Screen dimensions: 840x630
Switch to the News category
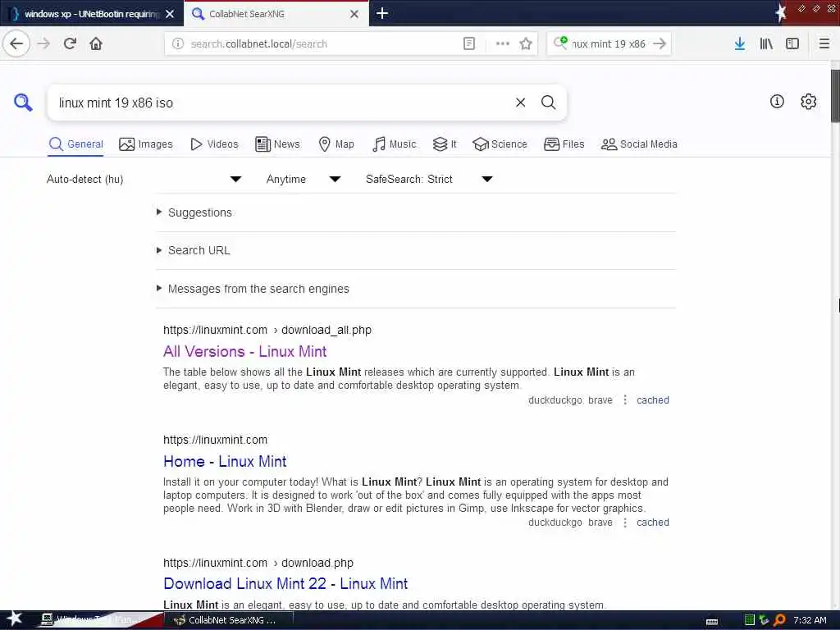[x=277, y=144]
